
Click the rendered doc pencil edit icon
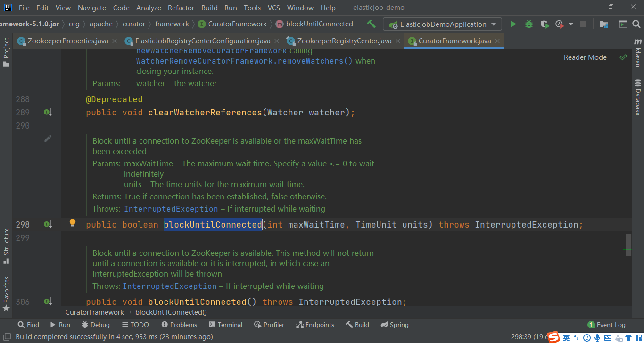click(x=48, y=139)
